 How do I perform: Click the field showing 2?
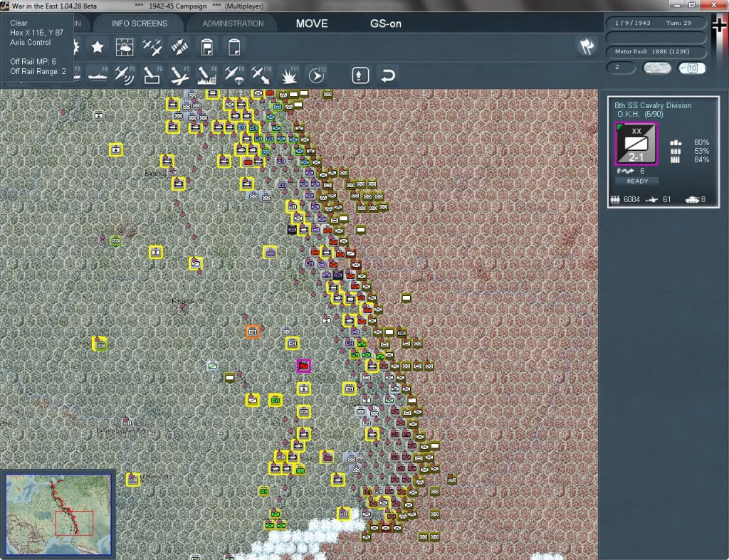coord(621,68)
